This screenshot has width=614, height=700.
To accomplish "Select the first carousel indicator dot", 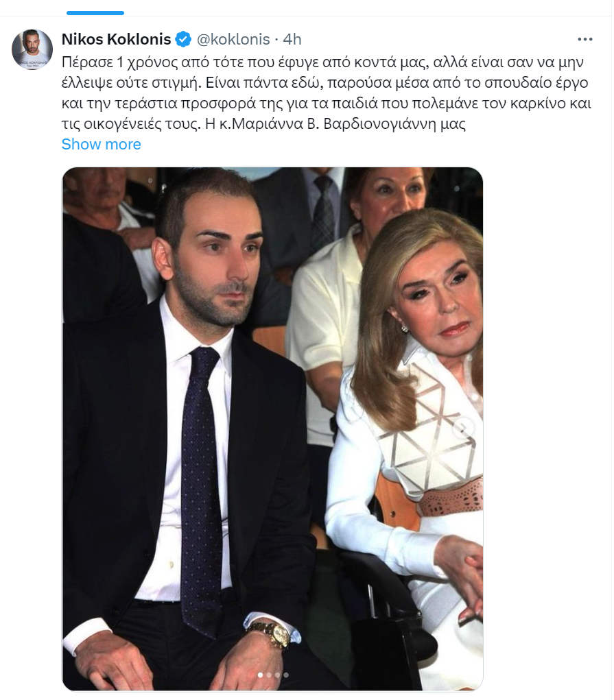I will tap(260, 675).
